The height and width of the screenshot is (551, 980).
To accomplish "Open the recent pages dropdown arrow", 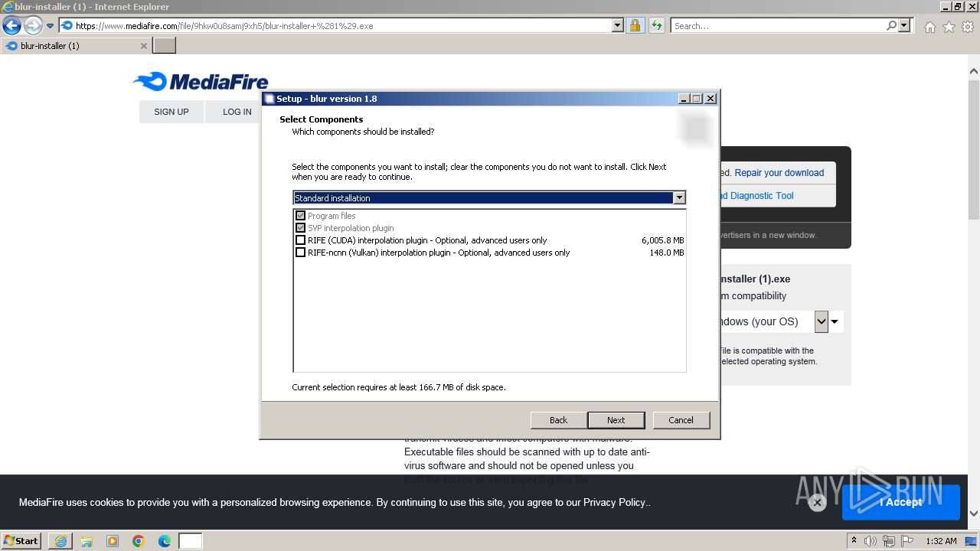I will coord(51,26).
